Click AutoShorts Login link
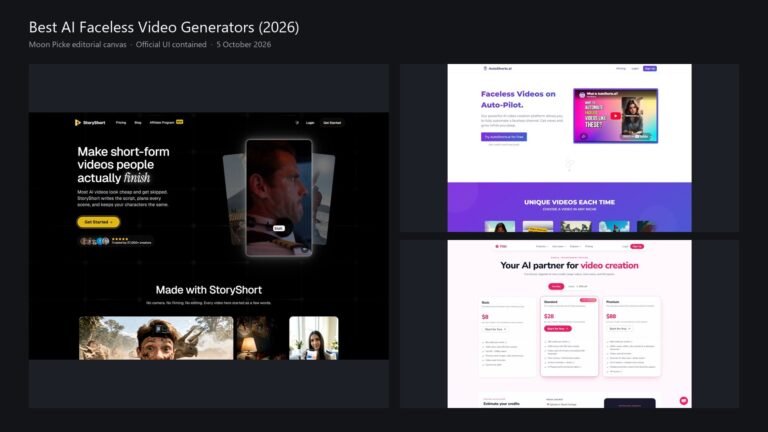This screenshot has width=768, height=432. tap(635, 69)
